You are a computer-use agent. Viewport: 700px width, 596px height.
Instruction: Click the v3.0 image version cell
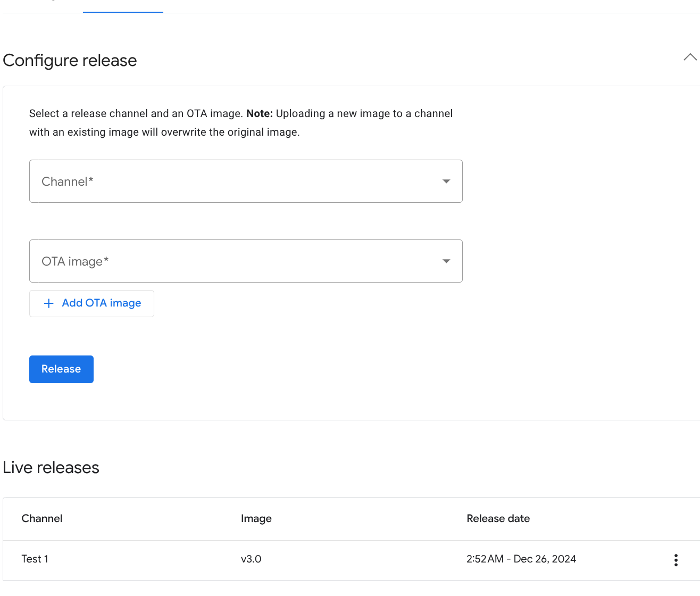[x=251, y=559]
